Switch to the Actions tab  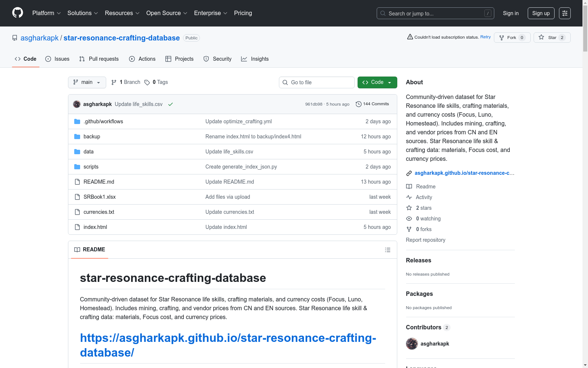(142, 59)
